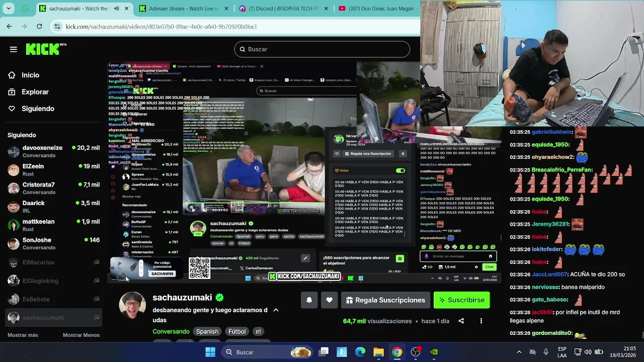Open offline EsBebote channel
The width and height of the screenshot is (644, 362).
53,299
